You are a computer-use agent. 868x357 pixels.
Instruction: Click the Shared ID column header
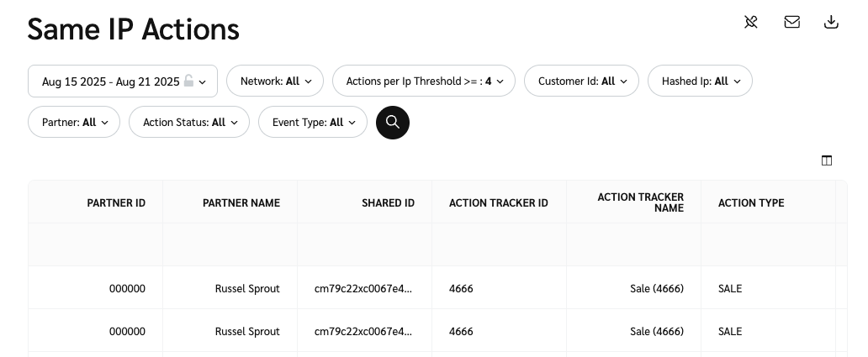[388, 202]
